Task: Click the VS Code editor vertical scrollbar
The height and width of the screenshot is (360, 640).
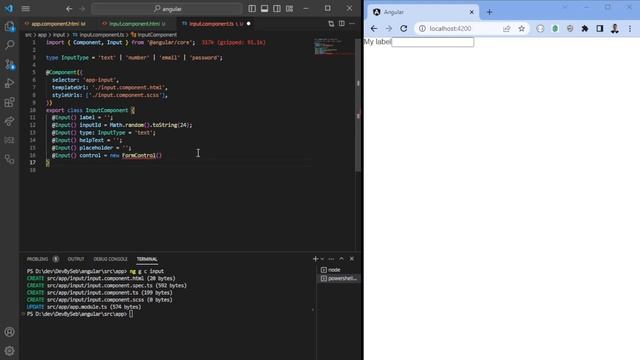Action: tap(358, 104)
